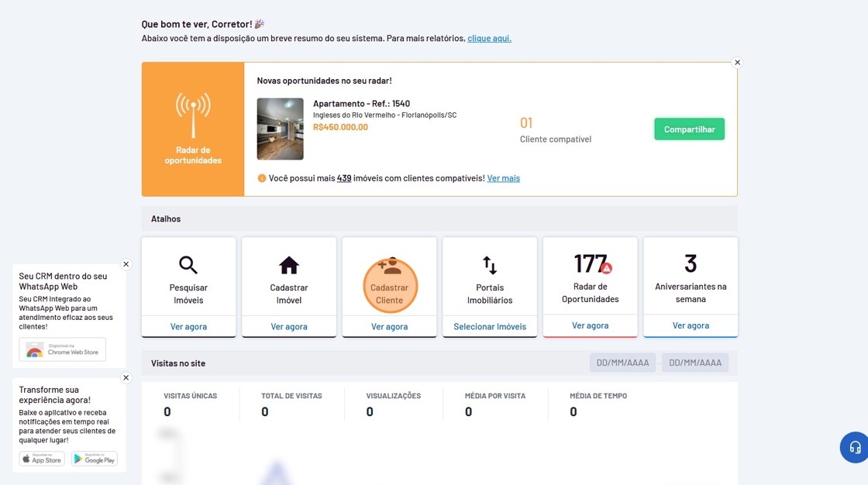
Task: Open the headset support chat button
Action: (855, 447)
